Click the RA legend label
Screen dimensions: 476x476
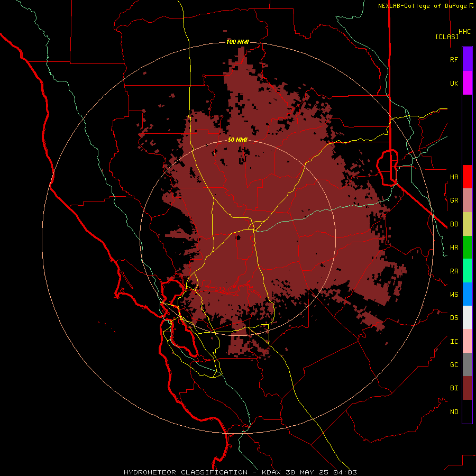pyautogui.click(x=454, y=271)
